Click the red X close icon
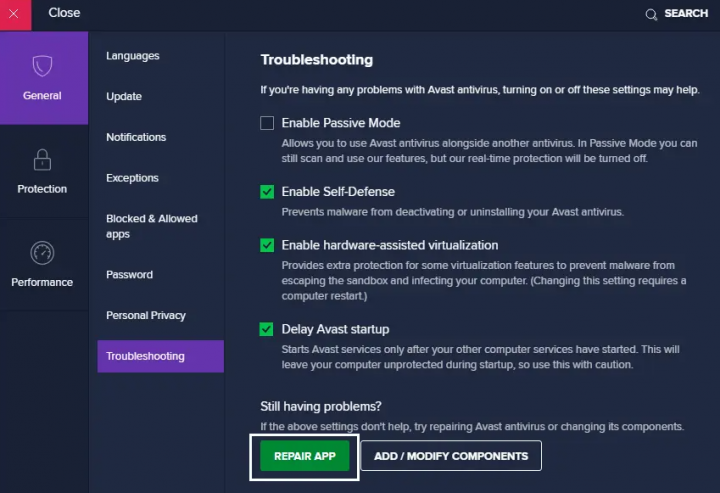Image resolution: width=720 pixels, height=493 pixels. [15, 13]
